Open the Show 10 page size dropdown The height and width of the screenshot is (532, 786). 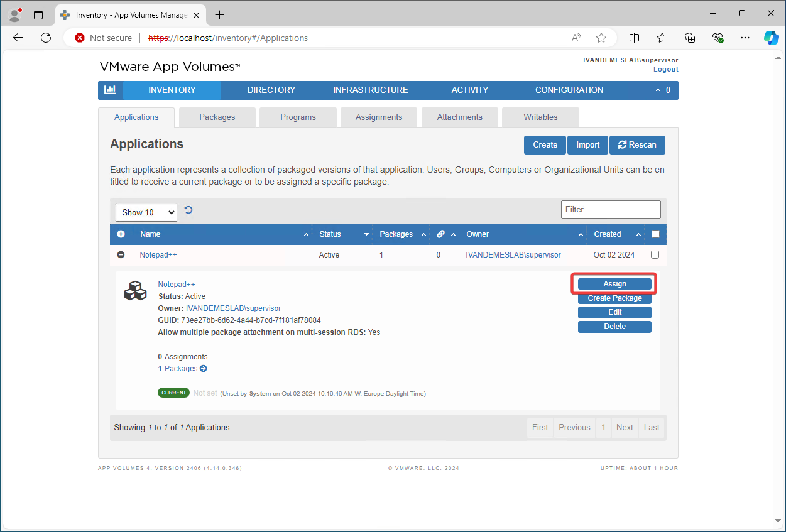point(146,212)
